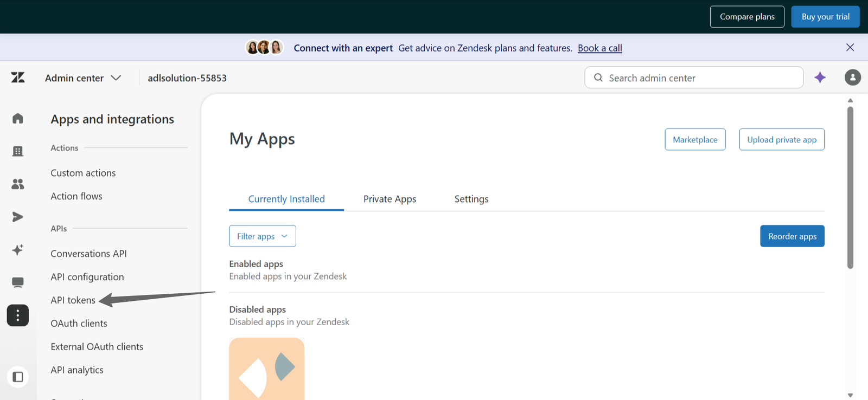Click the Admin center label
Image resolution: width=868 pixels, height=400 pixels.
(74, 78)
